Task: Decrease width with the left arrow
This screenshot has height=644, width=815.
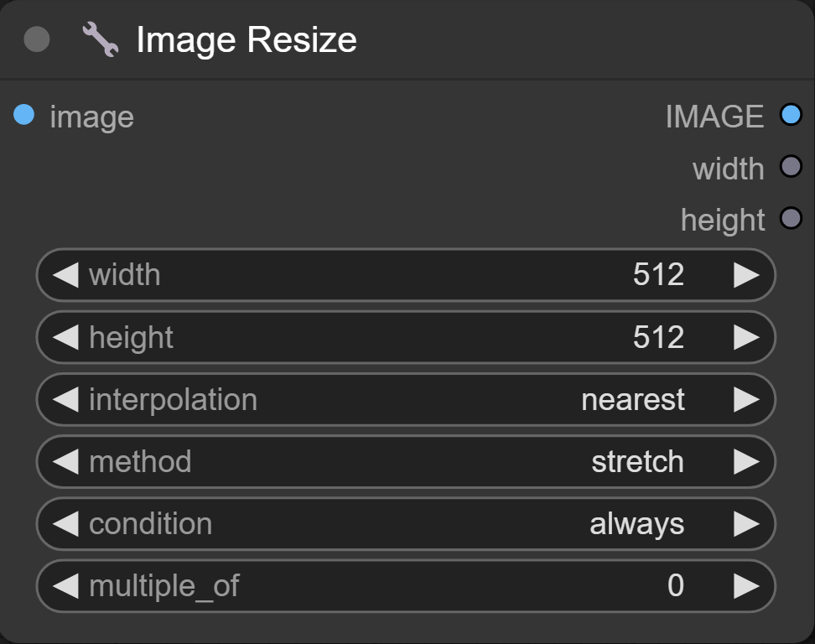Action: coord(65,275)
